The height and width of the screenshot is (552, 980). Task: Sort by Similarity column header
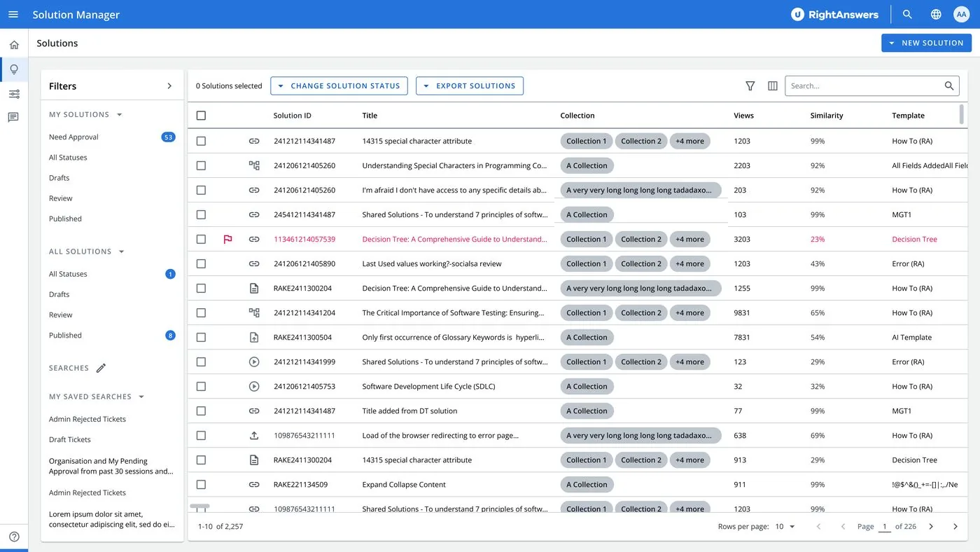(827, 116)
